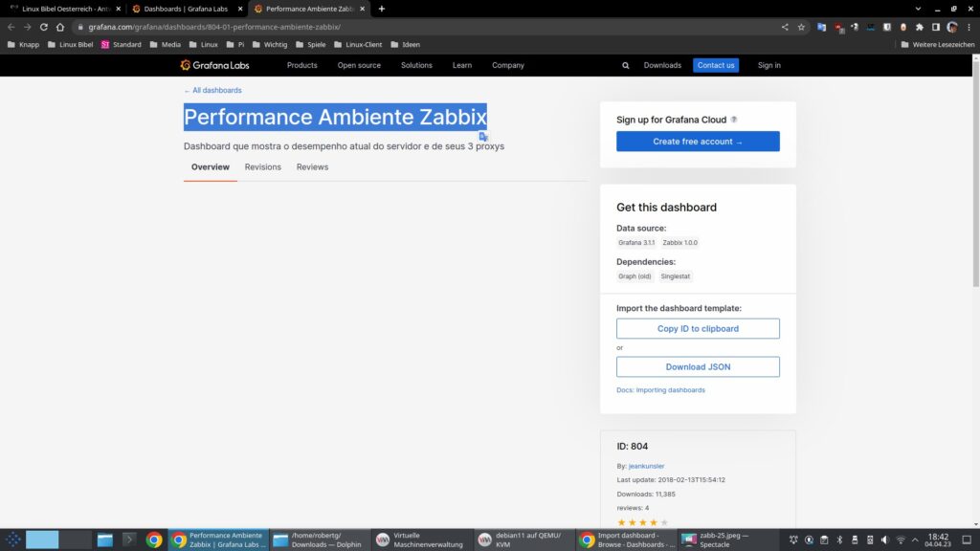Open the Linux Bibel bookmark folder
The width and height of the screenshot is (980, 551).
70,44
